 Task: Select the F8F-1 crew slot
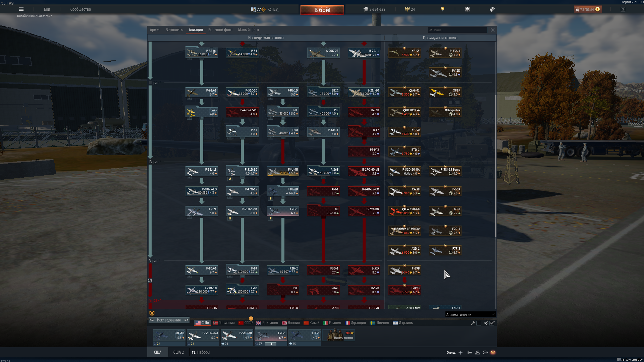[305, 335]
